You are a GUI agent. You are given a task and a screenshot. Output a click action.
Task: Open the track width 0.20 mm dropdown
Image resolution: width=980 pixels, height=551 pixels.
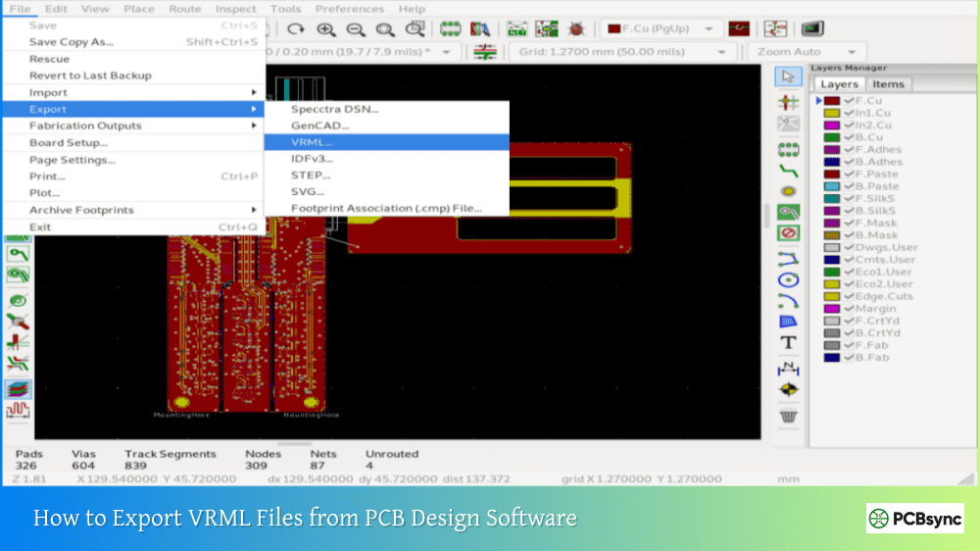(361, 52)
